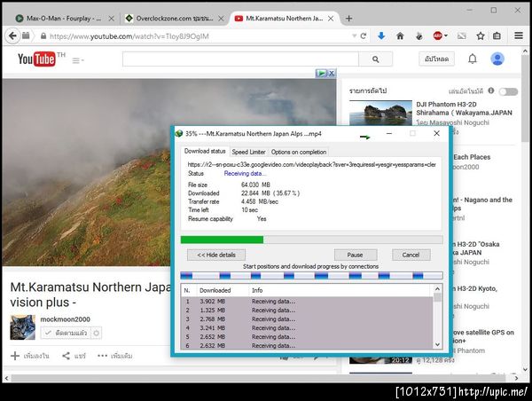Viewport: 532px width, 401px height.
Task: Bookmark this page with the star icon
Action: tap(480, 35)
